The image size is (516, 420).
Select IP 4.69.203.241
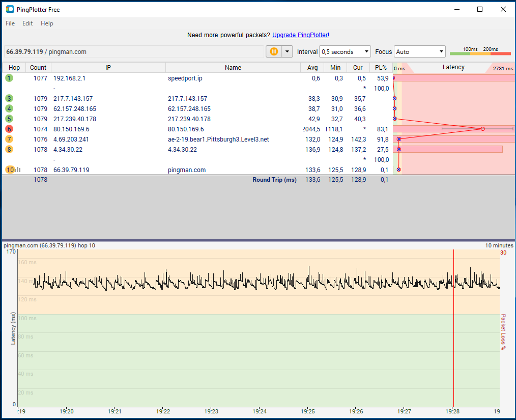click(x=71, y=139)
